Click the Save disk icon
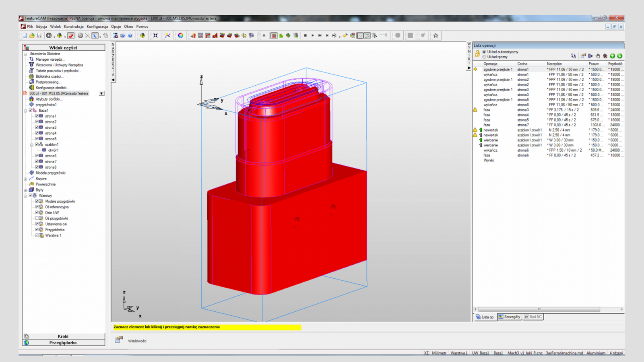 39,36
